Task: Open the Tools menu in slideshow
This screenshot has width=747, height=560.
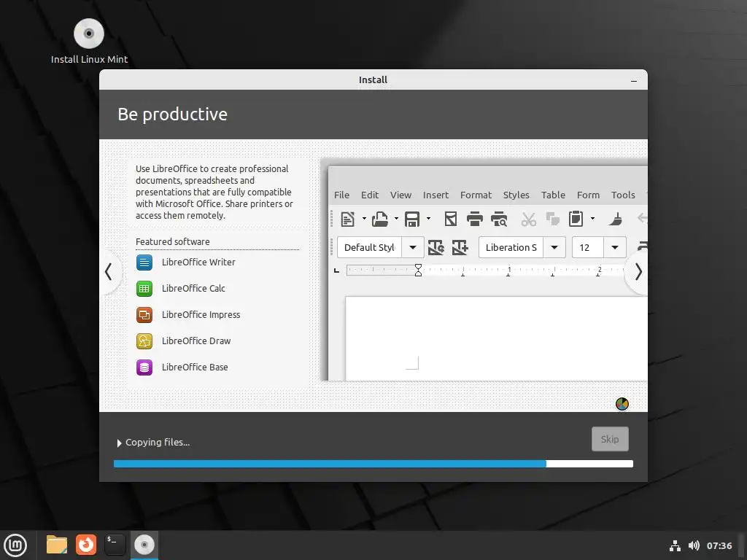Action: pos(623,195)
